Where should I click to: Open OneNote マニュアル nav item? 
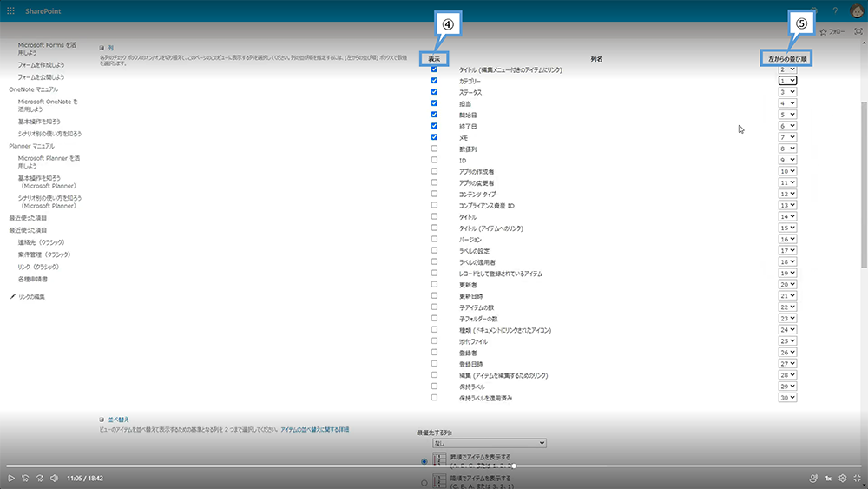point(33,89)
